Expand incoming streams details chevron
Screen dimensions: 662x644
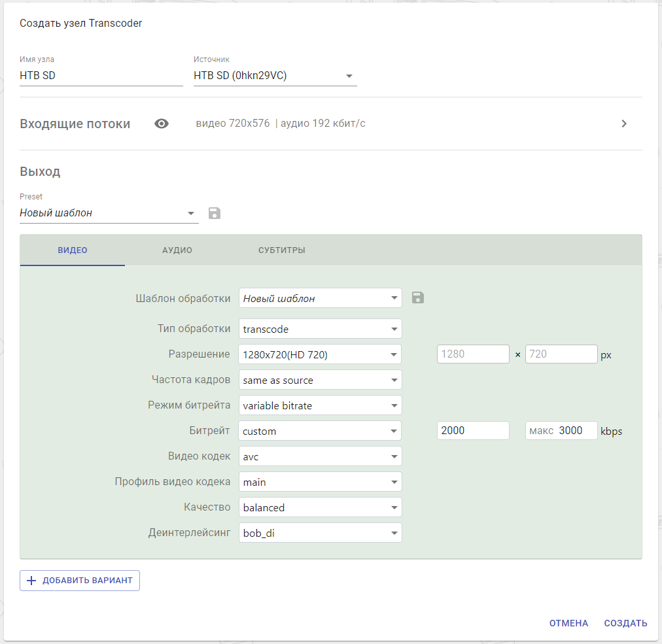[624, 124]
